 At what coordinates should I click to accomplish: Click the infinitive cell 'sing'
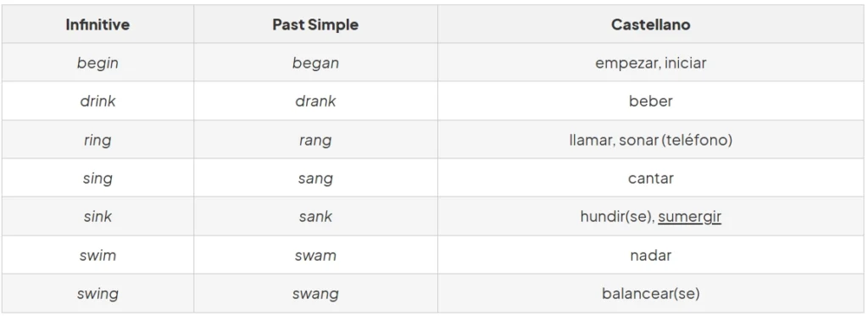[x=97, y=178]
